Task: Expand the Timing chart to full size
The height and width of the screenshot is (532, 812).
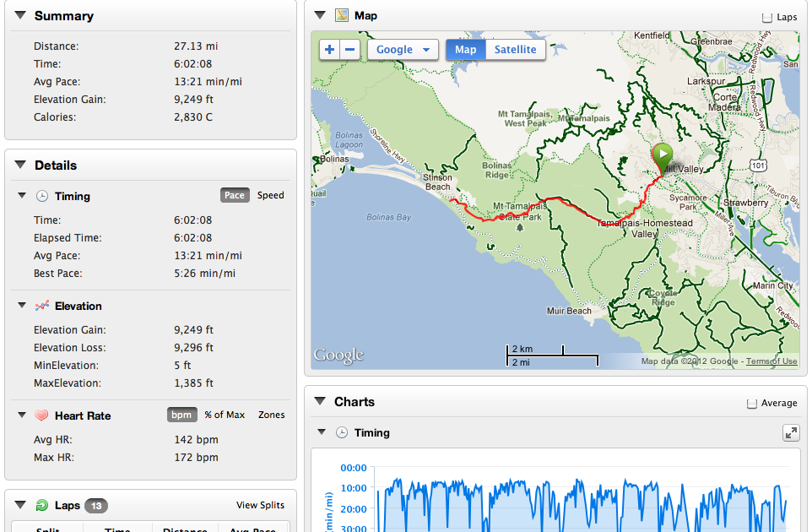Action: click(791, 433)
